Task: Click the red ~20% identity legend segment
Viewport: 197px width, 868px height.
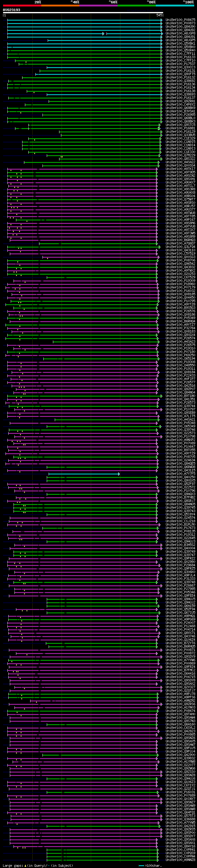Action: (22, 6)
